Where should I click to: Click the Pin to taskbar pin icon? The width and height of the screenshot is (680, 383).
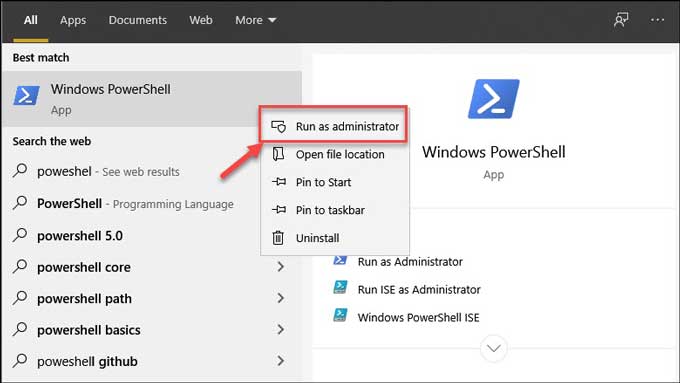pos(278,210)
